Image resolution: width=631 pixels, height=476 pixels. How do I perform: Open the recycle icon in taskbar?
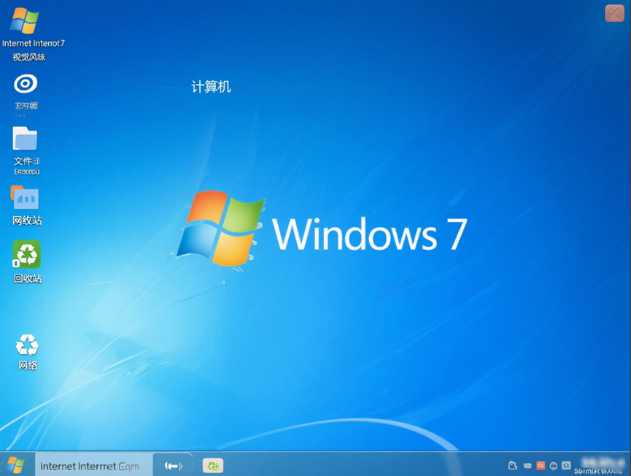coord(213,466)
